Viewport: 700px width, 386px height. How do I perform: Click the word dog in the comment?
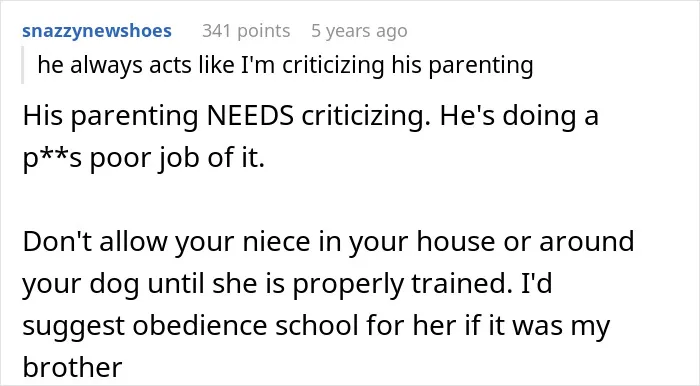point(114,283)
